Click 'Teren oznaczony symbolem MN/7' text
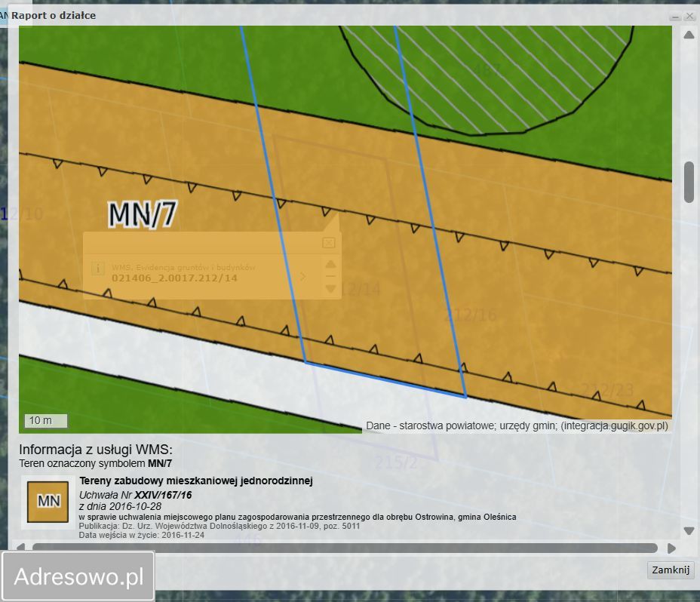This screenshot has height=602, width=700. [x=95, y=463]
